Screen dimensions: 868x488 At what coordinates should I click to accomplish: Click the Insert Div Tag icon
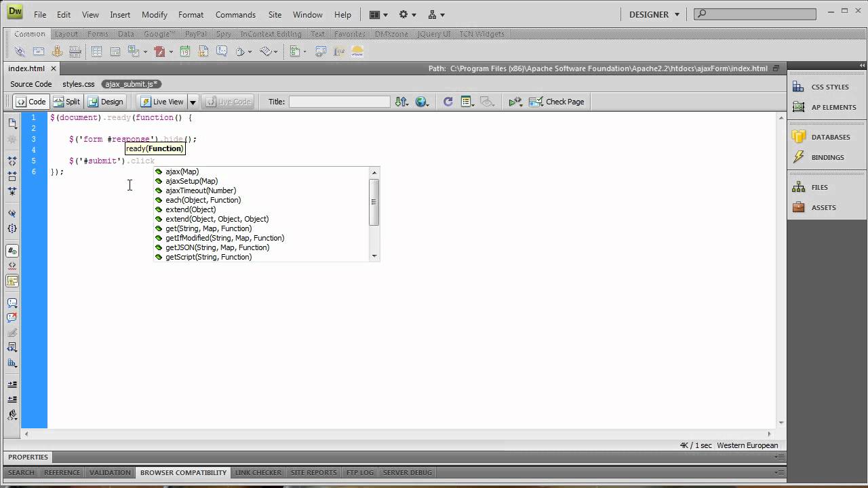[115, 52]
